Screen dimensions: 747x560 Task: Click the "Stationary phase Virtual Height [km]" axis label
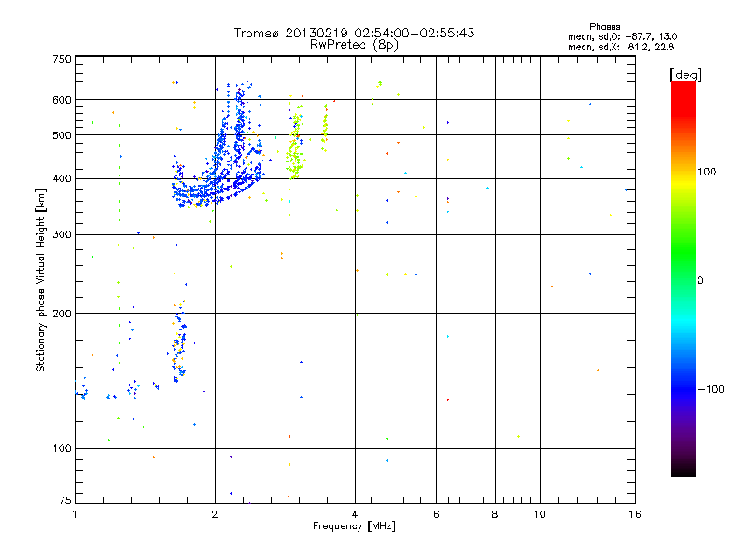41,280
